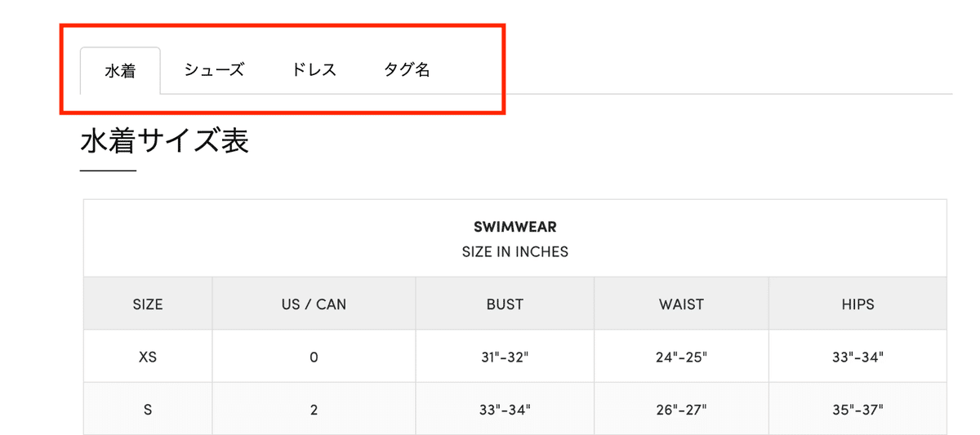Click the 33"-34" hips cell
980x435 pixels.
point(857,357)
